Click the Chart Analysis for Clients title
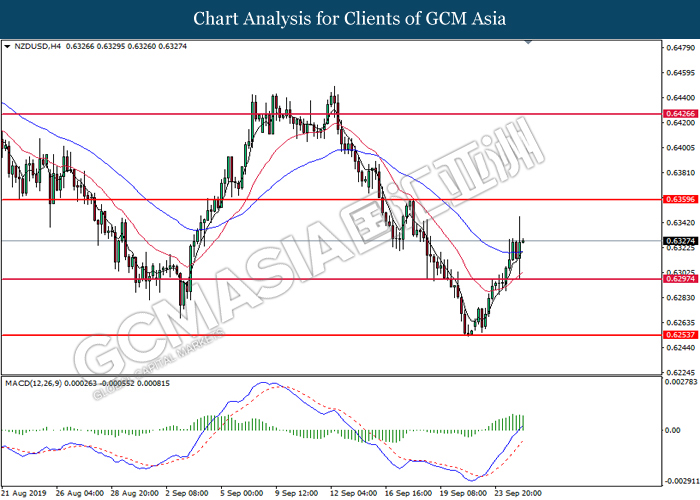 click(350, 19)
